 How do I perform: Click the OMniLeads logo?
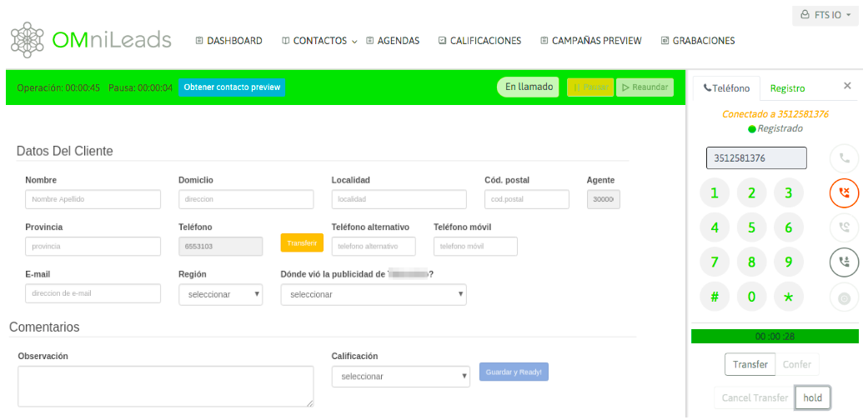[x=91, y=39]
